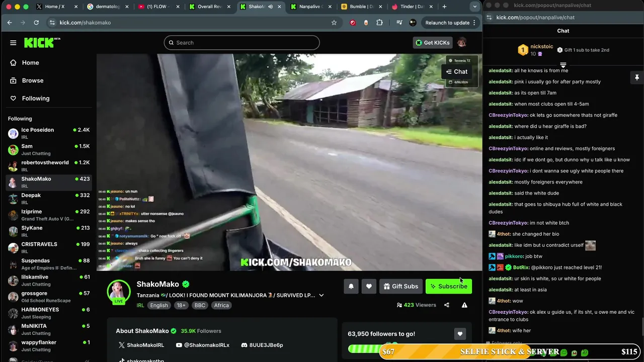Open Iziprime channel in sidebar
644x362 pixels.
click(48, 215)
